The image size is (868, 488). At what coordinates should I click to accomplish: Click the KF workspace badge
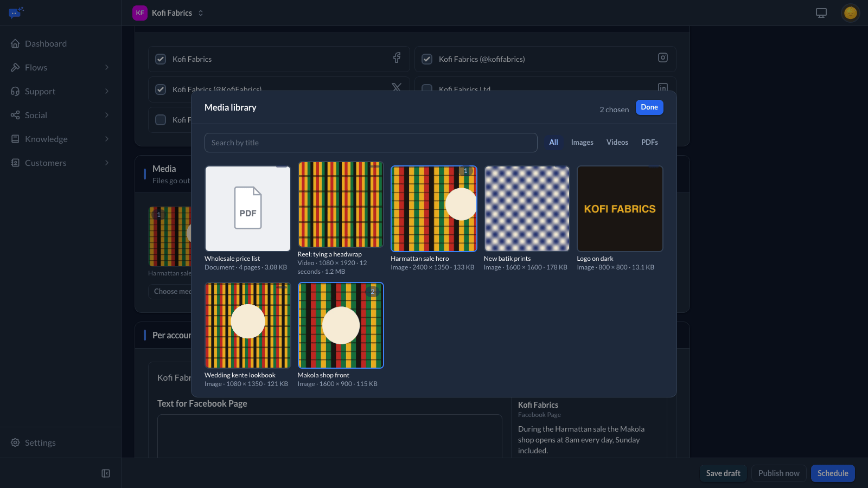coord(140,13)
